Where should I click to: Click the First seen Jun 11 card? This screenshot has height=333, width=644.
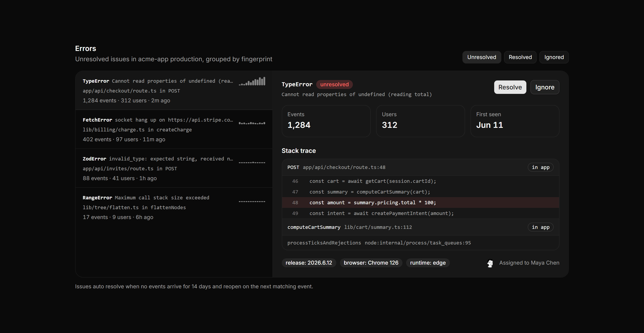coord(515,121)
